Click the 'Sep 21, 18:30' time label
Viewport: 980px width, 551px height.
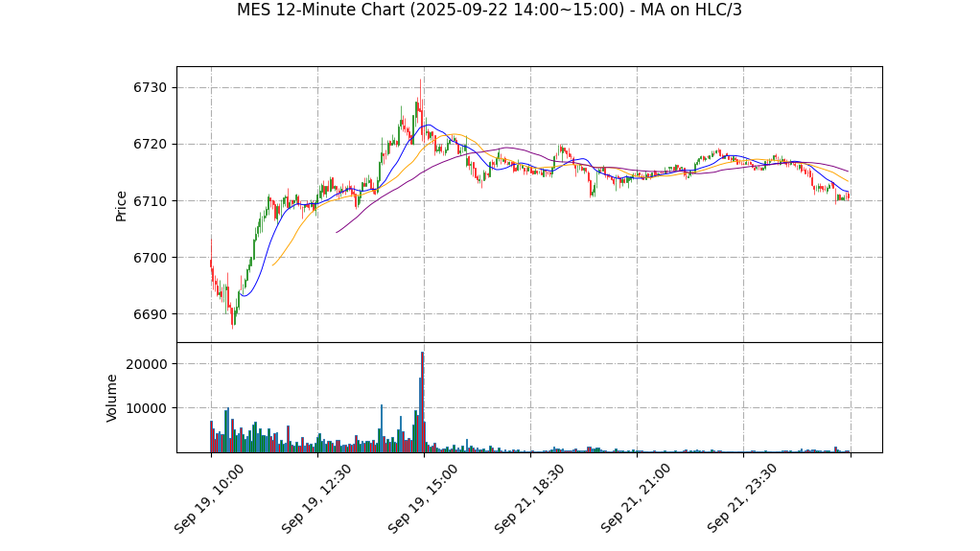click(528, 498)
